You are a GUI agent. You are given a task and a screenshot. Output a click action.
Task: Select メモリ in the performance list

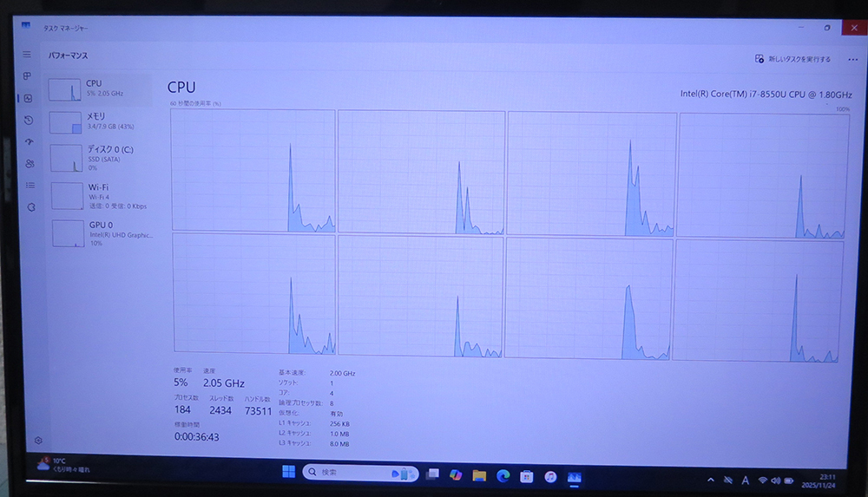(x=100, y=121)
